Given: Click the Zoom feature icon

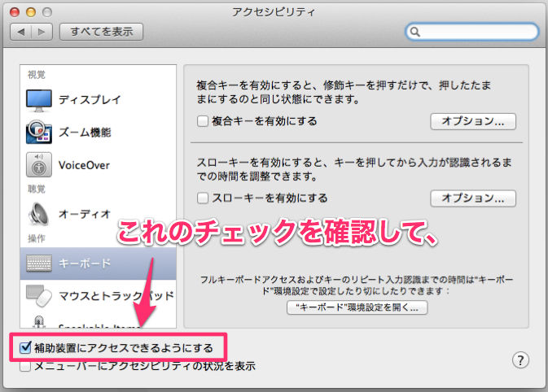Looking at the screenshot, I should click(x=39, y=132).
